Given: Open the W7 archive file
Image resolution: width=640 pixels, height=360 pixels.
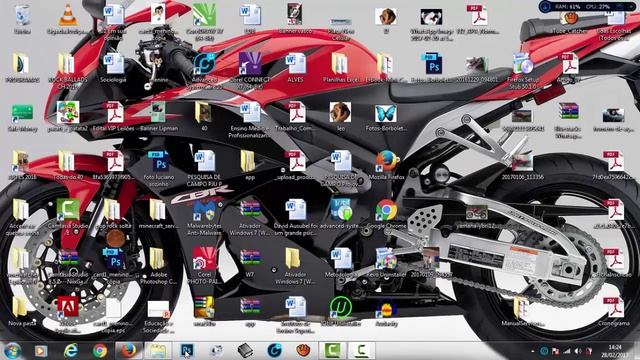Looking at the screenshot, I should point(250,258).
